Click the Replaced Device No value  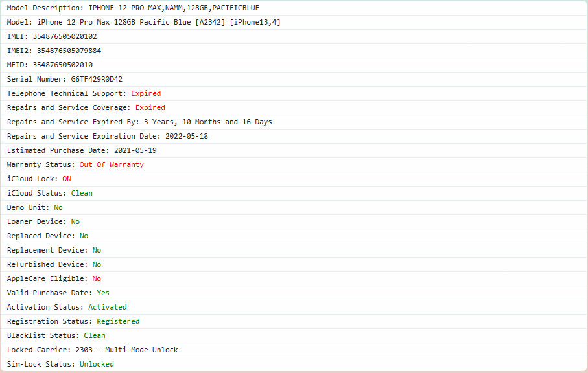pyautogui.click(x=84, y=236)
